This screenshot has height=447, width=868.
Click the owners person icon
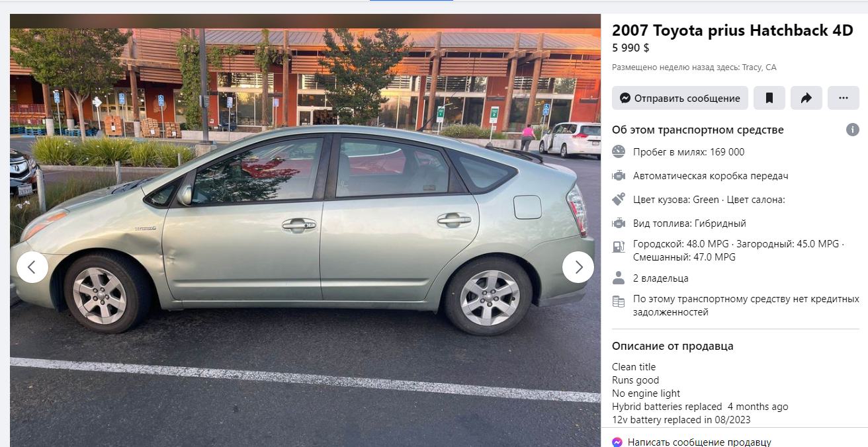coord(619,278)
